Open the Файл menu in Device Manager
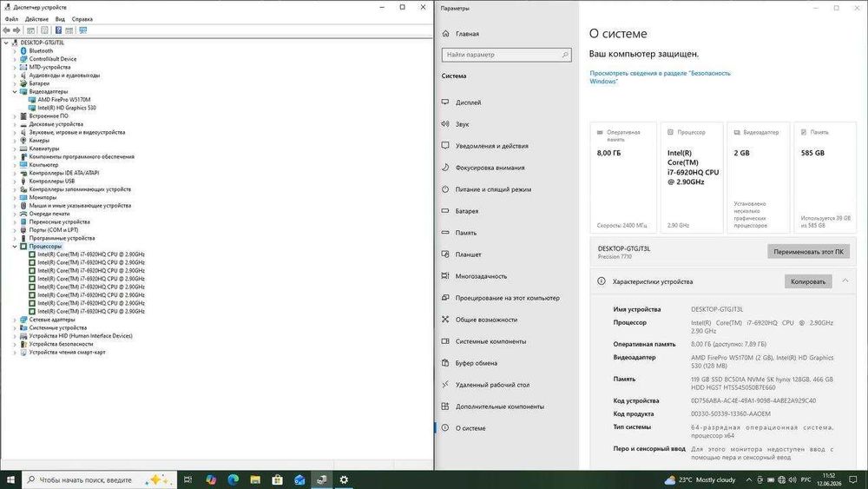 click(x=11, y=19)
